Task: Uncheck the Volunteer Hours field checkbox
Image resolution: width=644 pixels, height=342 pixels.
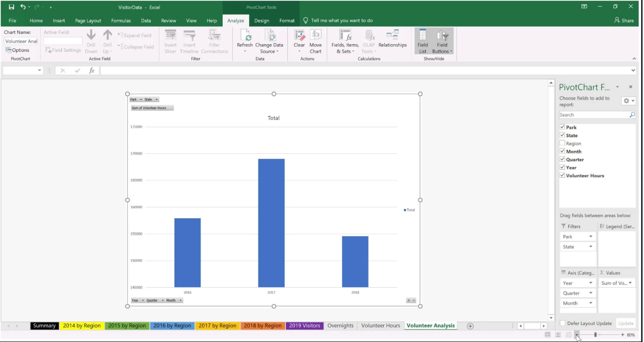Action: (x=562, y=176)
